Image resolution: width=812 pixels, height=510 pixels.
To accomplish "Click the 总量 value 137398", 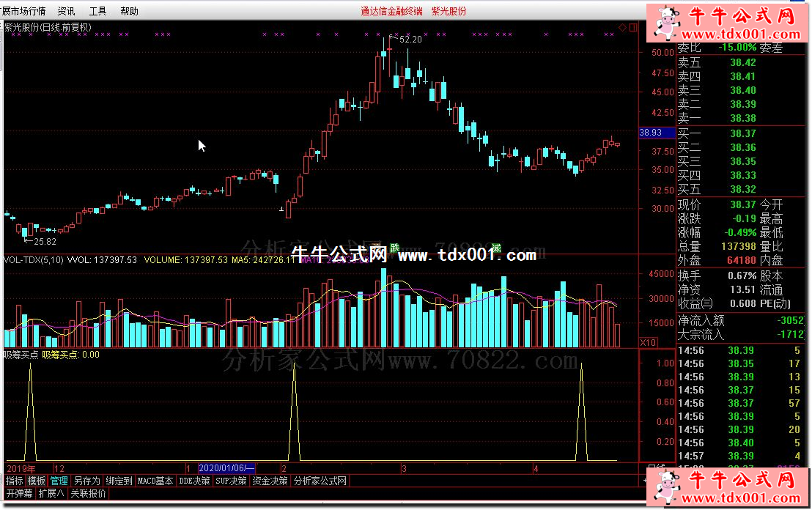I will tap(739, 247).
